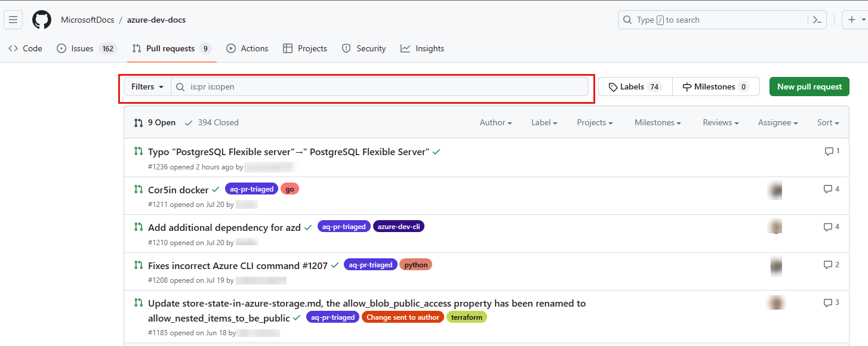Click comments icon on Cor5in docker PR
The image size is (868, 346).
(828, 189)
